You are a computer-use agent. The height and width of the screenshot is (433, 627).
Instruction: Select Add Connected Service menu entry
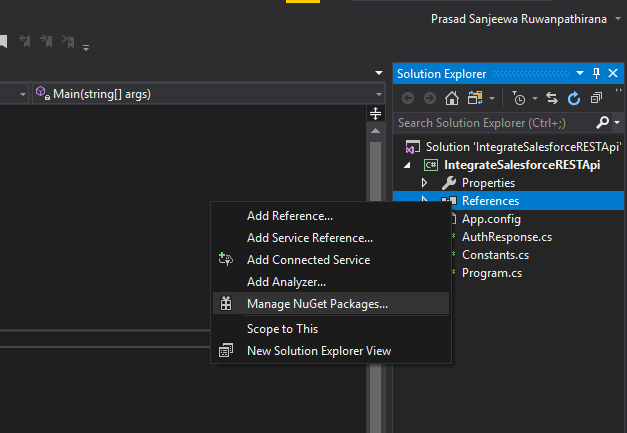click(x=308, y=260)
